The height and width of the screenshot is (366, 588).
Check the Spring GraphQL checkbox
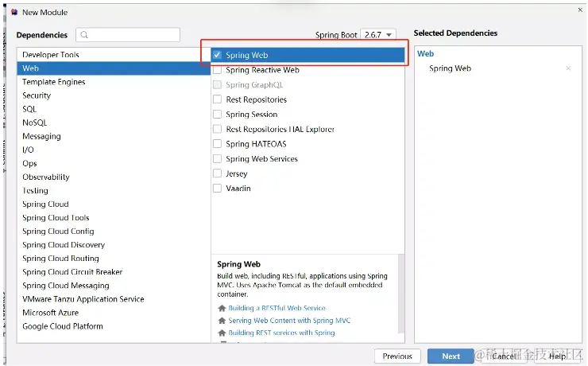pyautogui.click(x=217, y=85)
